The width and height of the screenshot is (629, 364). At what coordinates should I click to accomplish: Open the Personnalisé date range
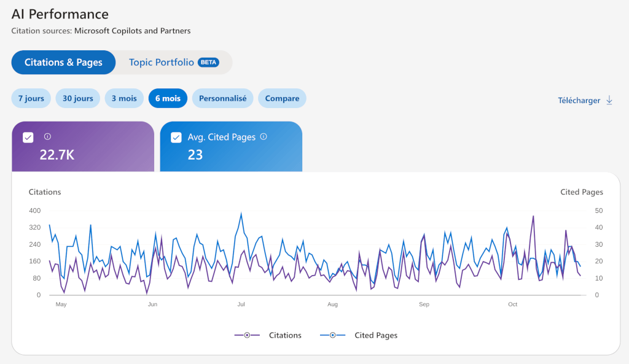[x=222, y=98]
